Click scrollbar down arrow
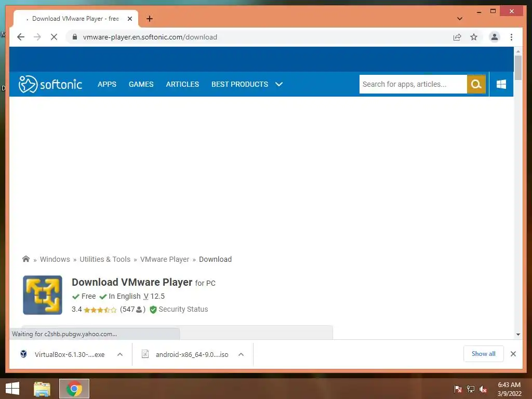 coord(518,335)
